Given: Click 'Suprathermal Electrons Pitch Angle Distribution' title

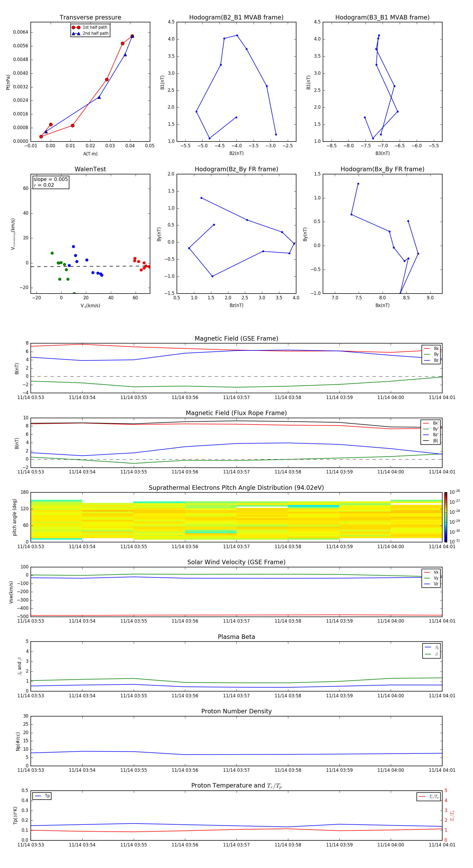Looking at the screenshot, I should (236, 488).
